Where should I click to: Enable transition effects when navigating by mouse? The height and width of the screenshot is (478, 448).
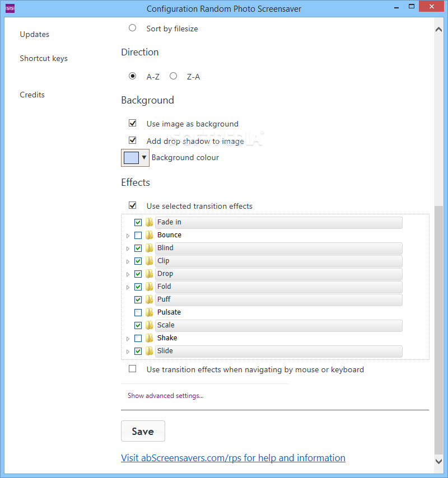point(132,369)
